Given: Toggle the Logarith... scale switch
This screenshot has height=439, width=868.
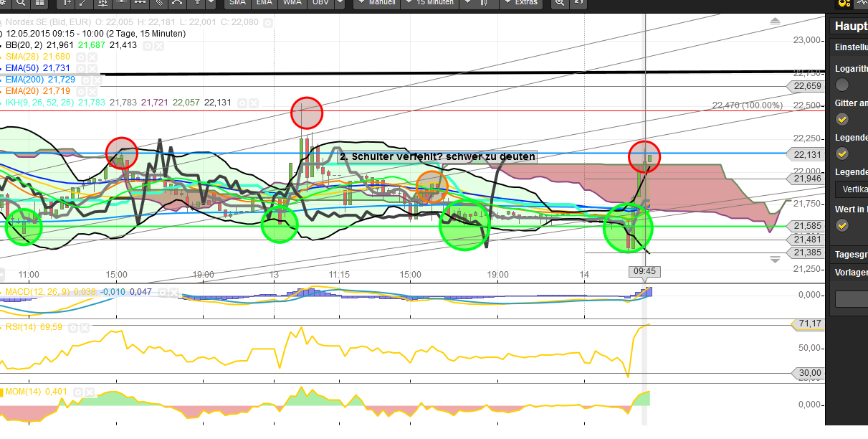Looking at the screenshot, I should 842,85.
